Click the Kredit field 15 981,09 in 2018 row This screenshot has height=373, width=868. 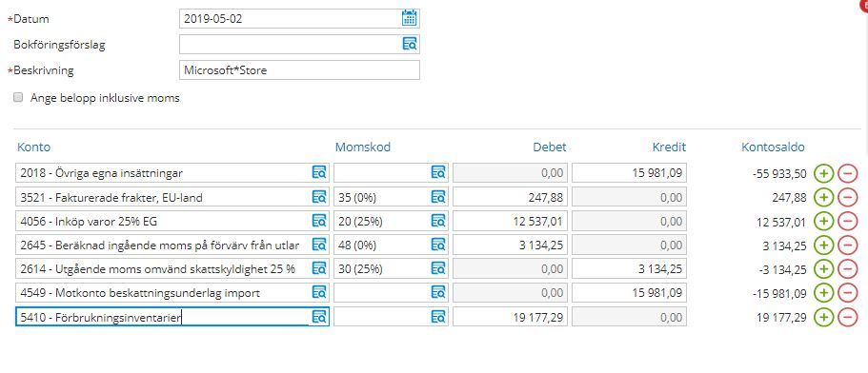629,173
